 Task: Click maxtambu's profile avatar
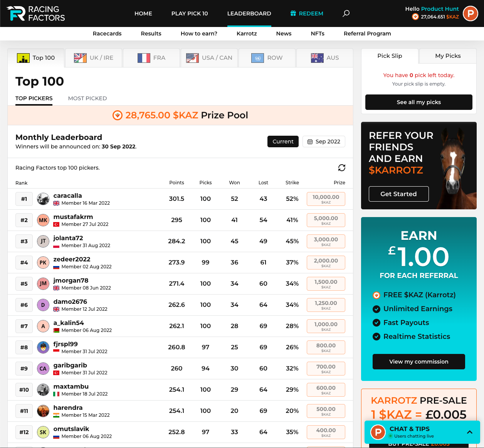43,390
